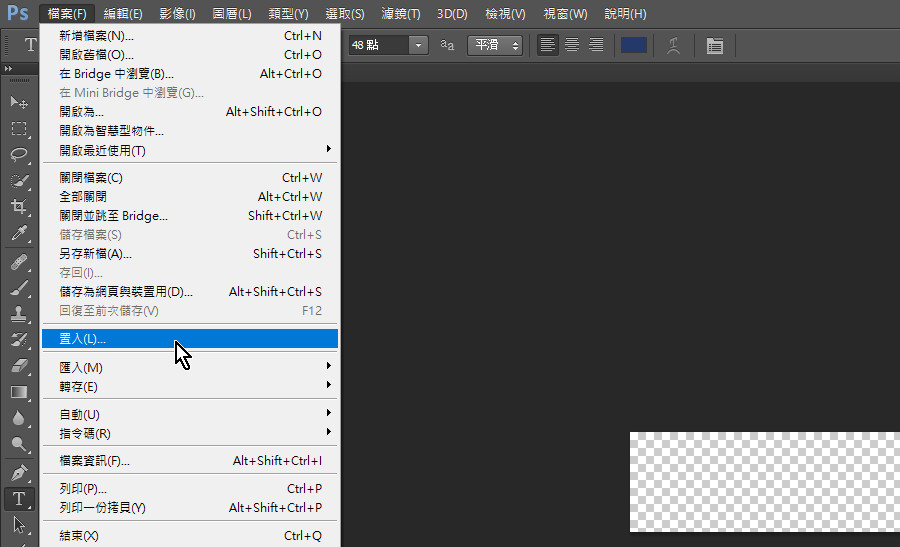This screenshot has height=547, width=900.
Task: Open the anti-aliasing 平滑 dropdown
Action: click(x=495, y=45)
